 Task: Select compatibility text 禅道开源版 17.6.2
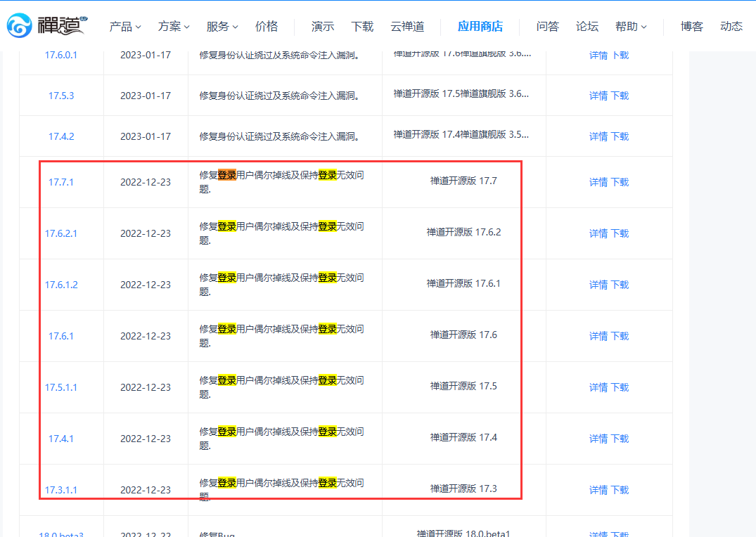pyautogui.click(x=463, y=232)
